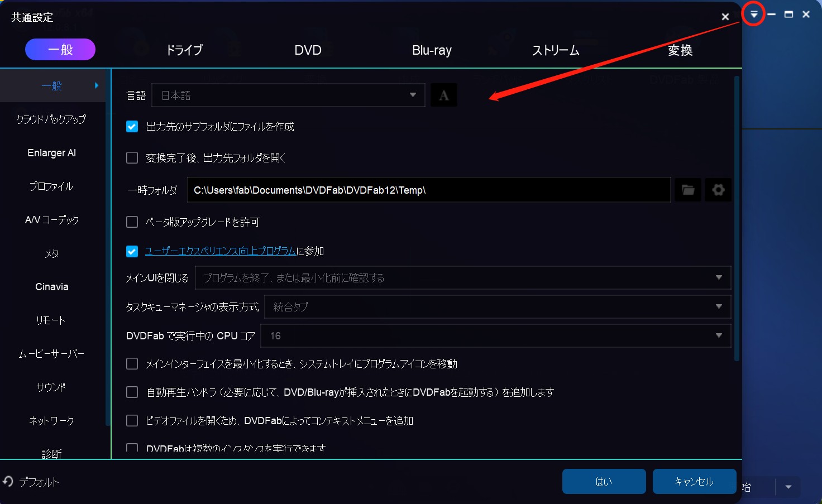
Task: Enable コンテキストメニューを追加 checkbox
Action: pyautogui.click(x=132, y=421)
